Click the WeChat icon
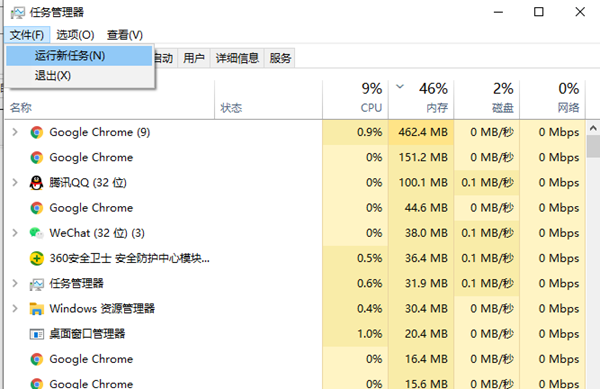 (37, 233)
